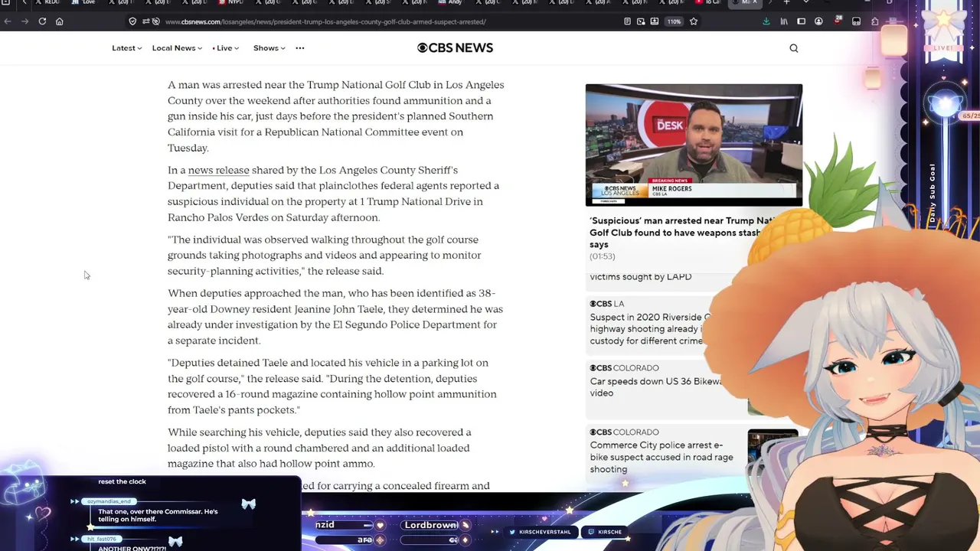Open the Car speeds down US 36 story

click(655, 387)
